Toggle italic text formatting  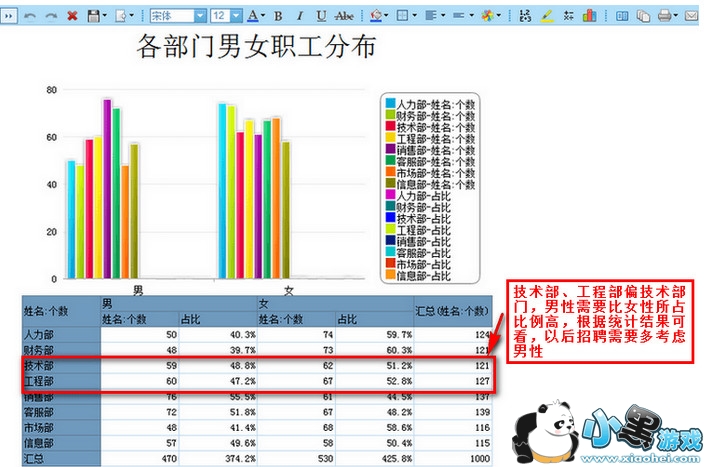(299, 16)
